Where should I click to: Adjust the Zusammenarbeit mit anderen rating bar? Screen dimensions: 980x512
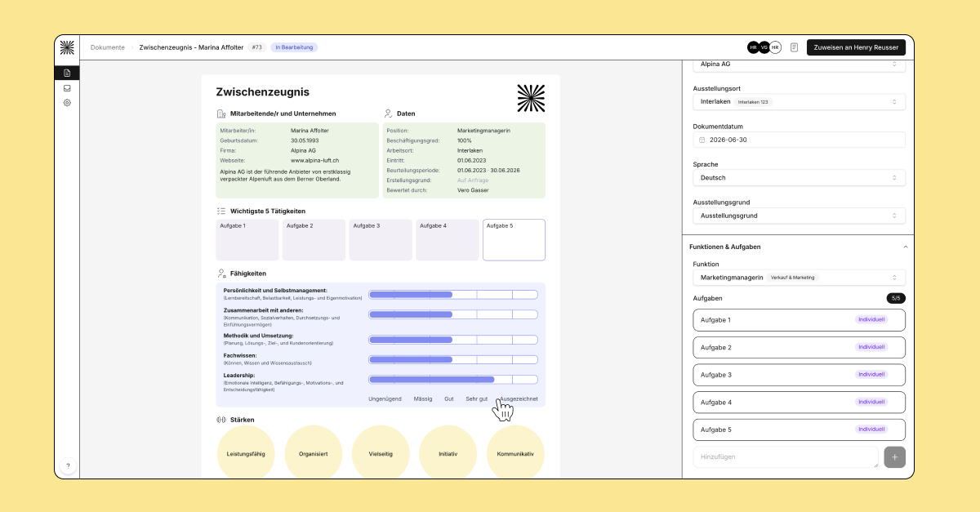[x=453, y=314]
